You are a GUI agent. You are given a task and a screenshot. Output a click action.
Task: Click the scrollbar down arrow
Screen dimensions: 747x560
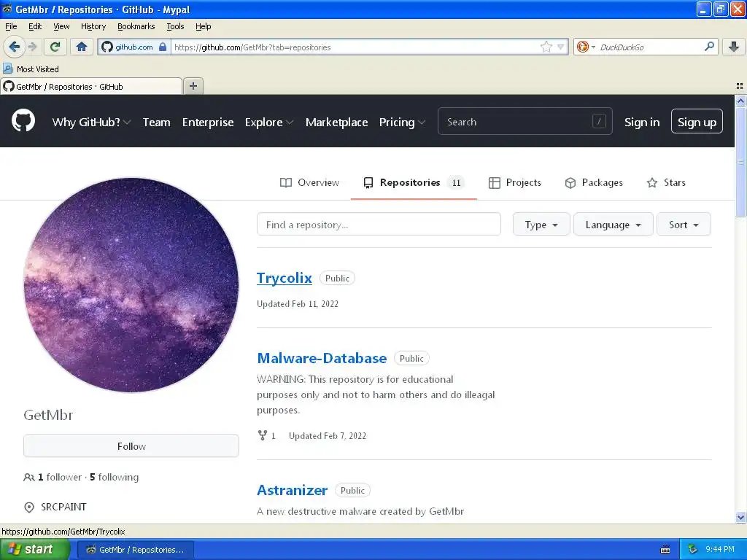click(740, 517)
